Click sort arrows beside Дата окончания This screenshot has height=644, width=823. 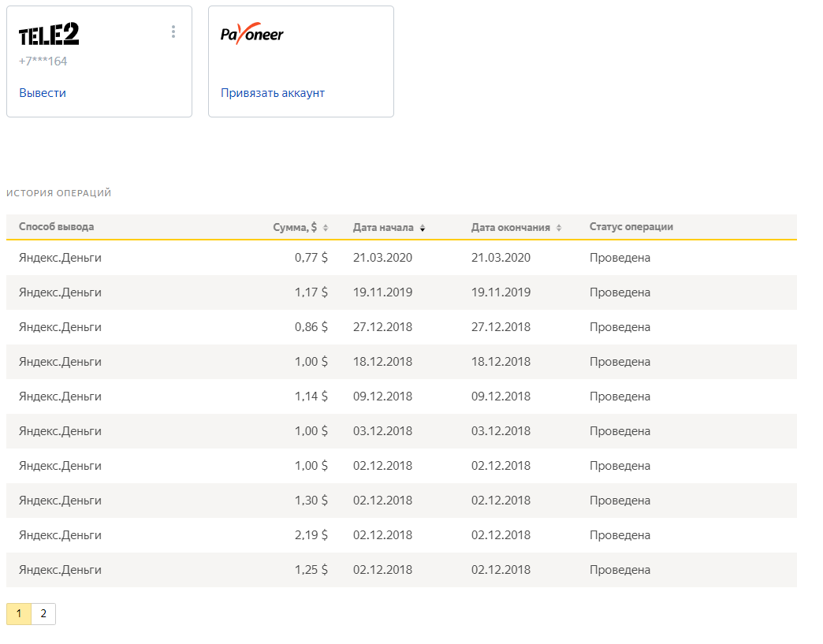click(559, 228)
